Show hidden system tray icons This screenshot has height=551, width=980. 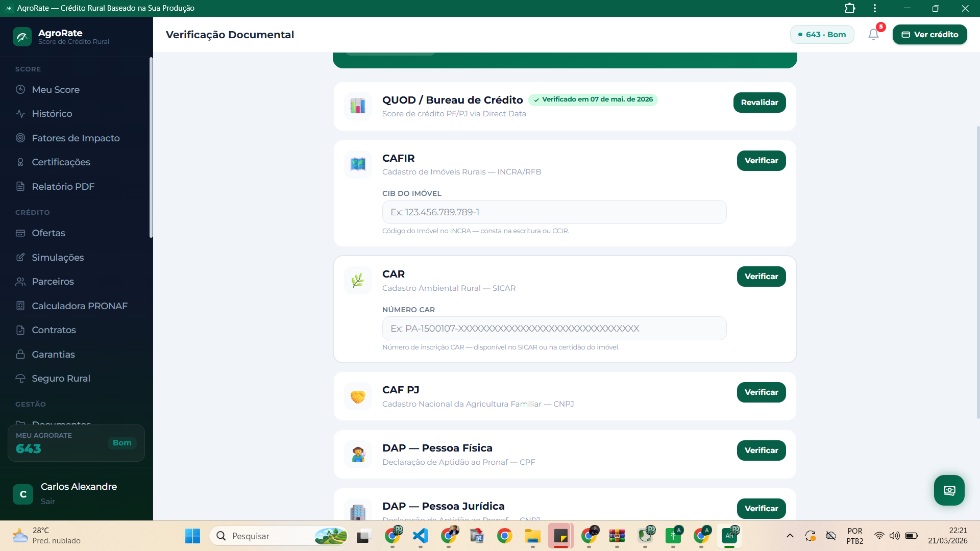[790, 536]
